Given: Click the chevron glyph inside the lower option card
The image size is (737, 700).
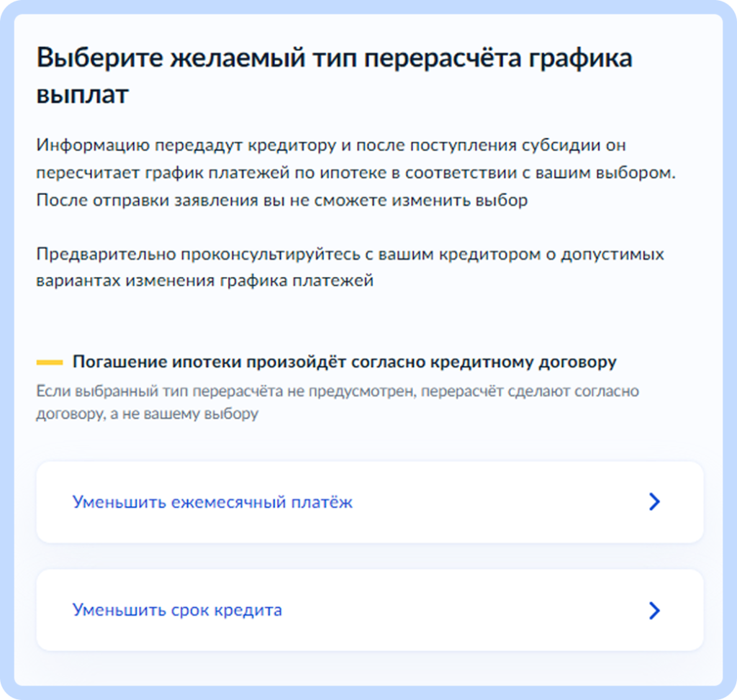Looking at the screenshot, I should tap(654, 610).
